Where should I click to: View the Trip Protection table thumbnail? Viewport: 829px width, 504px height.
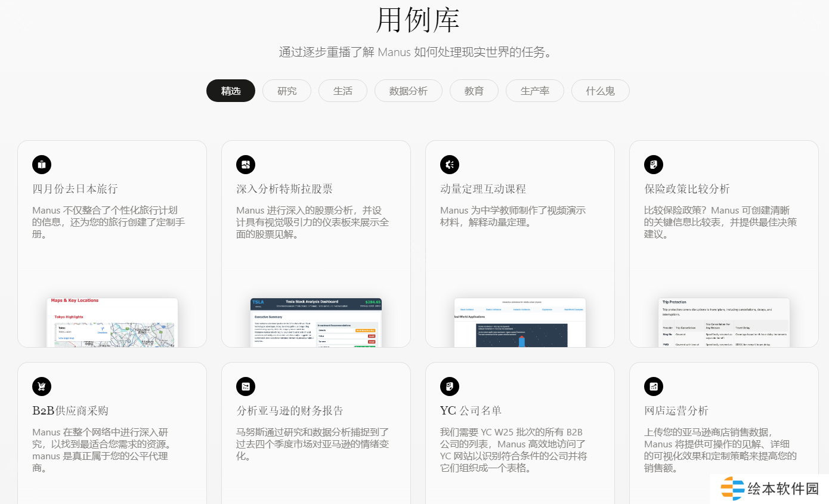pyautogui.click(x=724, y=322)
